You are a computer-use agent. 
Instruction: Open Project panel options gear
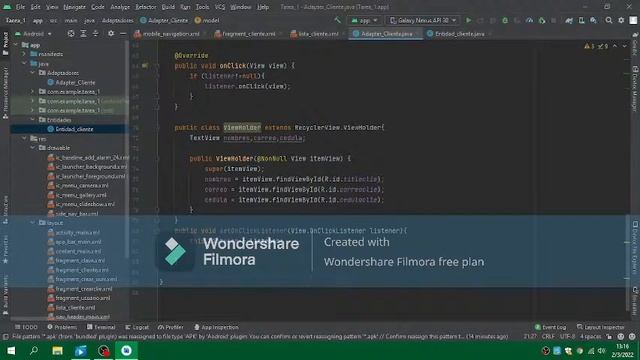(111, 33)
